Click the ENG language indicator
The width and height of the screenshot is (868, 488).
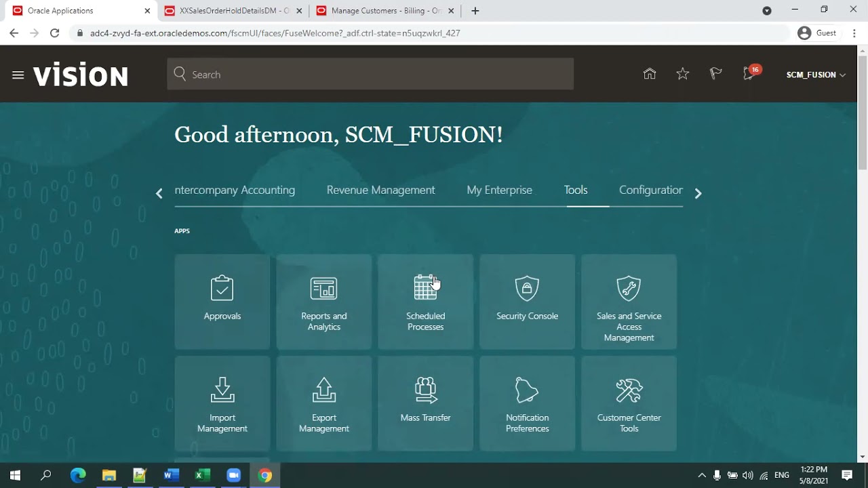point(782,475)
